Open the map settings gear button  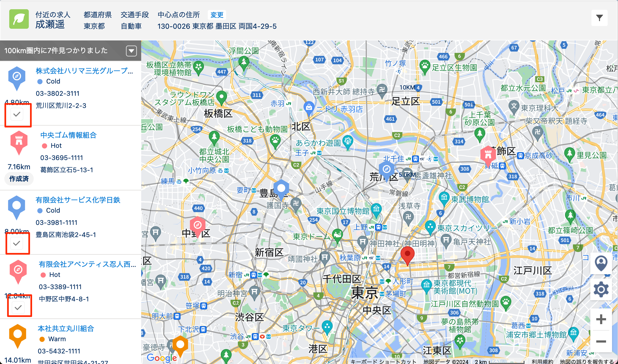[601, 289]
